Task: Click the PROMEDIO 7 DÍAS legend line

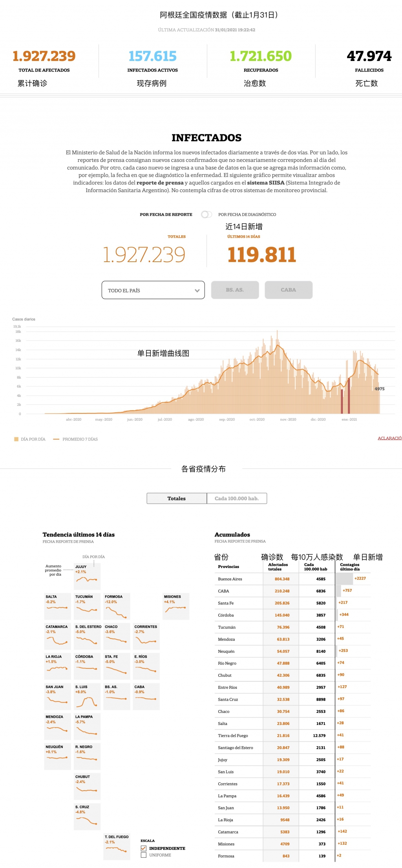Action: pos(56,439)
